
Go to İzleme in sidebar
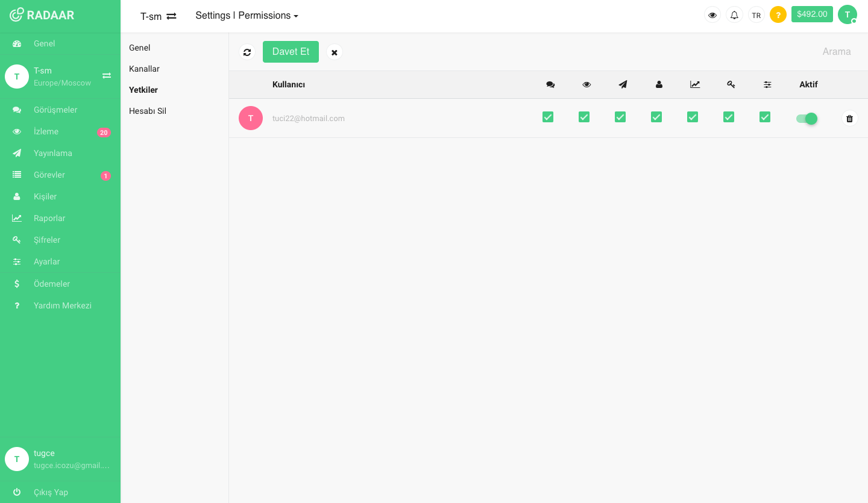coord(46,131)
